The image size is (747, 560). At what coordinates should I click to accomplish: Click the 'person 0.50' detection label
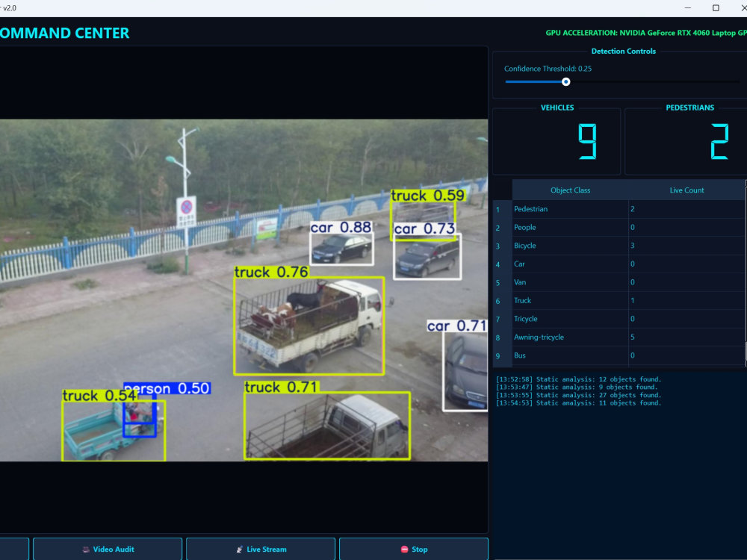click(x=167, y=388)
